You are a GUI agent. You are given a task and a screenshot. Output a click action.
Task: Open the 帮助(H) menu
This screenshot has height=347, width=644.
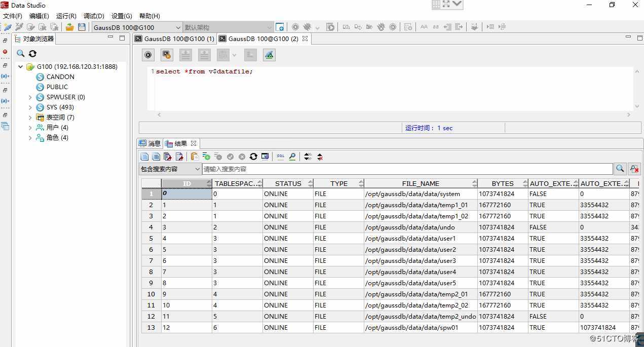pyautogui.click(x=149, y=16)
